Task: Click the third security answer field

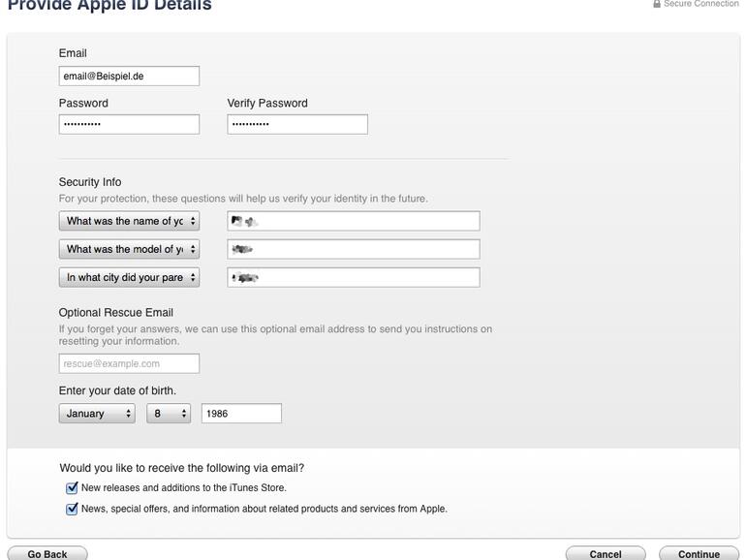Action: 354,277
